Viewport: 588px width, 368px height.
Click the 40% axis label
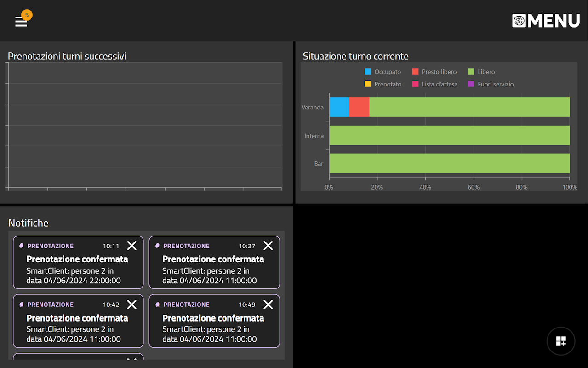425,187
